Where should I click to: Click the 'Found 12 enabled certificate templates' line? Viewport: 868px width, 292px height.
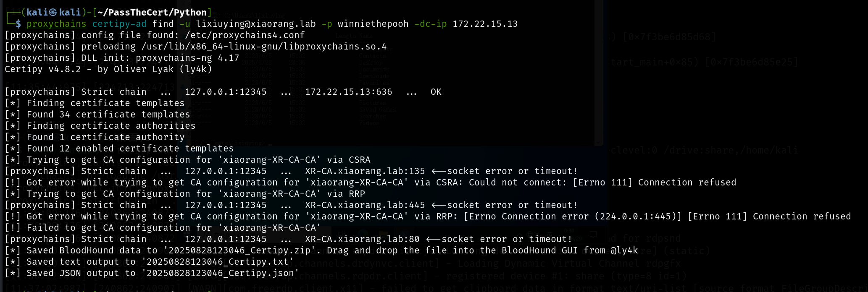click(119, 149)
